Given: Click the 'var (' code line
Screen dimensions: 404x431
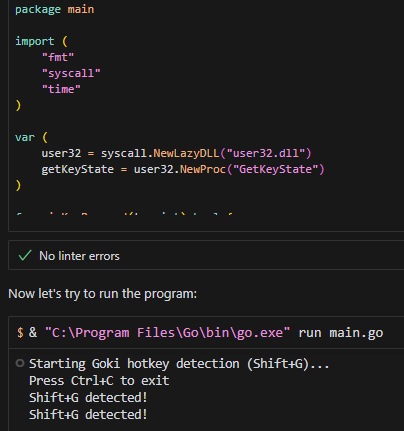Looking at the screenshot, I should pos(31,137).
